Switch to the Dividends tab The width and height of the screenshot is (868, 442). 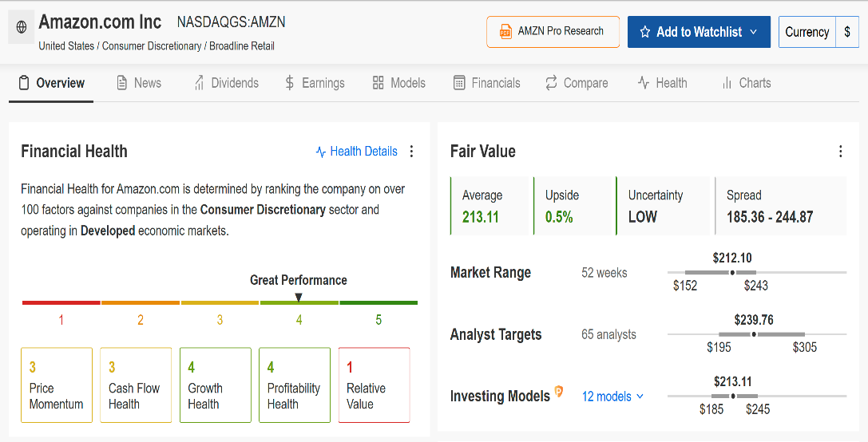pyautogui.click(x=226, y=83)
